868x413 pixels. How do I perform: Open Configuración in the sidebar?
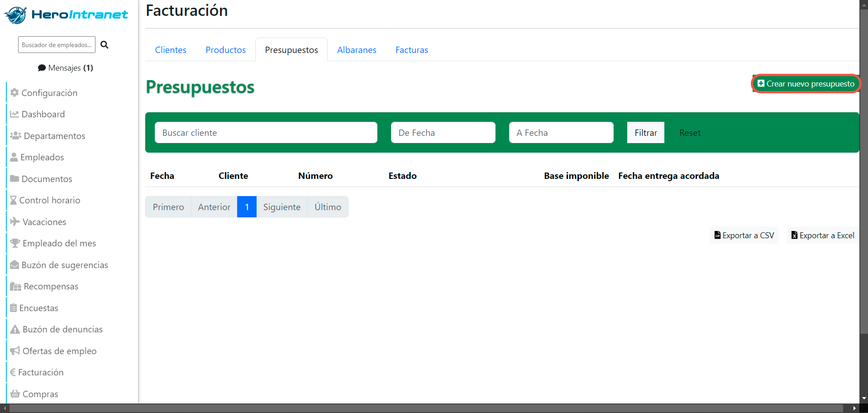(x=49, y=93)
